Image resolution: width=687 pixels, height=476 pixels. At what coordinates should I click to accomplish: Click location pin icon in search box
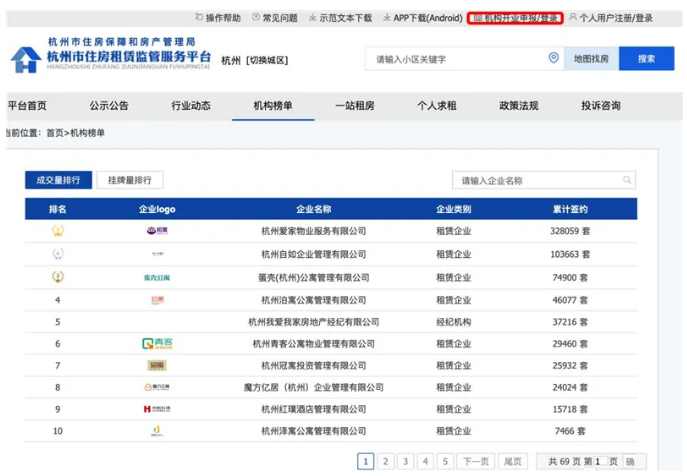pyautogui.click(x=553, y=59)
